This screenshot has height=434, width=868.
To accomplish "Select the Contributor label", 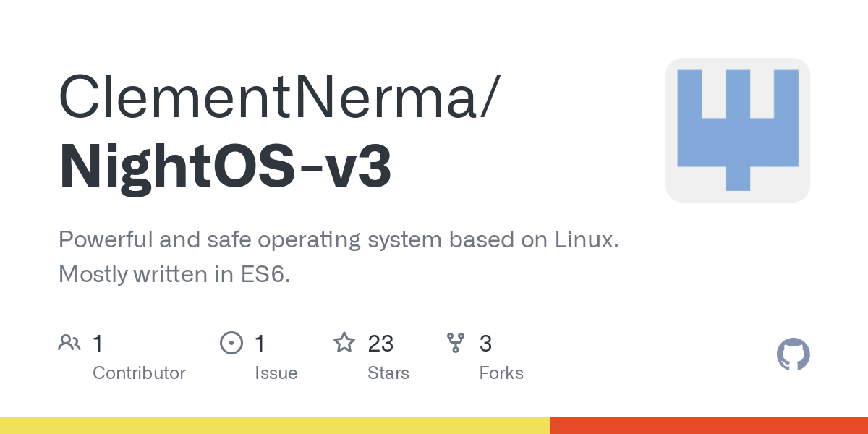I will click(139, 373).
